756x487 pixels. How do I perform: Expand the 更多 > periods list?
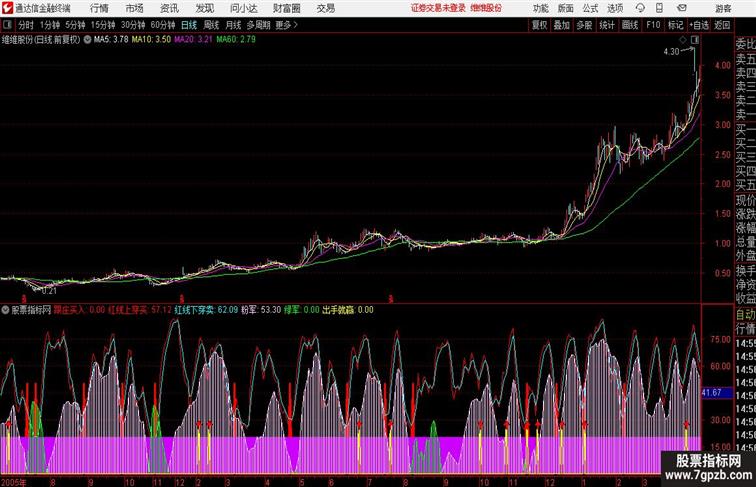pyautogui.click(x=287, y=25)
